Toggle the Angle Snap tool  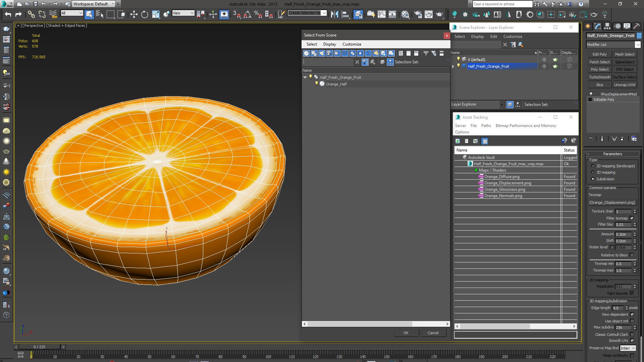248,14
